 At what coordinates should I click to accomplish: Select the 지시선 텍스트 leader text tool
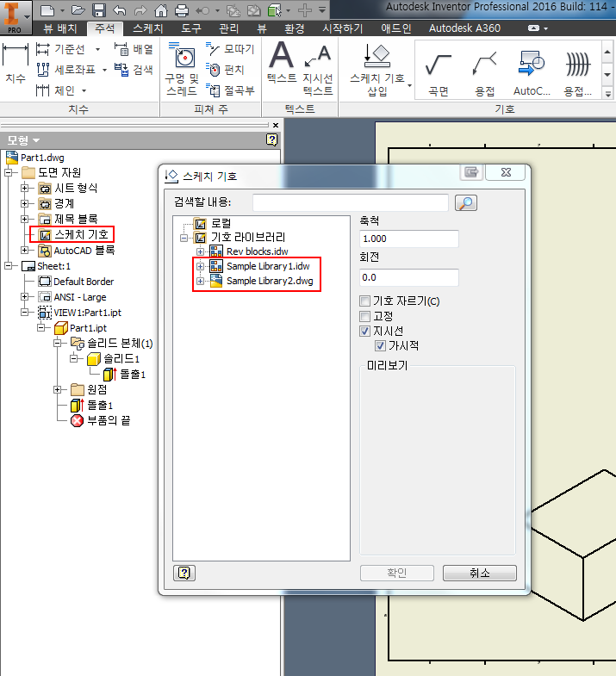318,69
